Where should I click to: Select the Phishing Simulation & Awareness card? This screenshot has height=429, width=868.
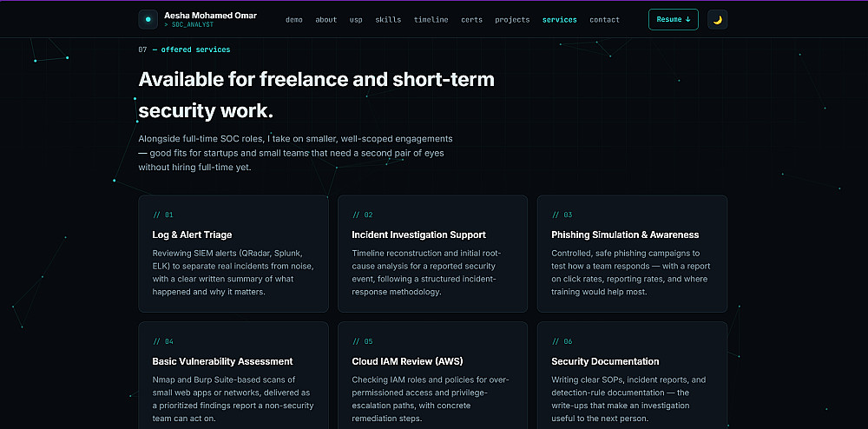(632, 254)
